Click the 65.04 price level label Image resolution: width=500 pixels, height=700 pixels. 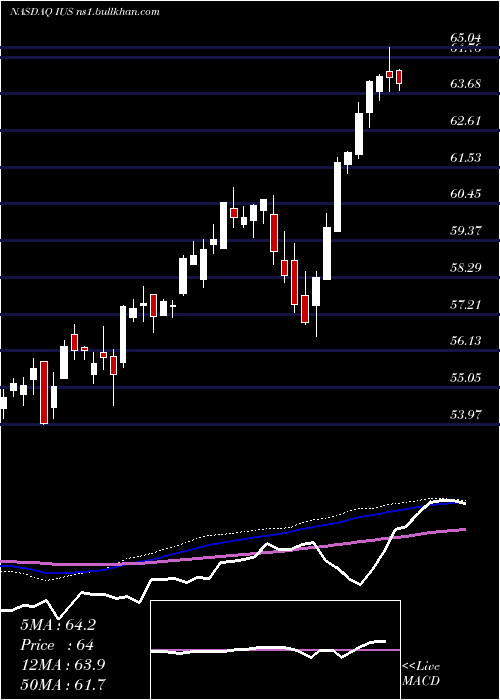click(x=466, y=38)
